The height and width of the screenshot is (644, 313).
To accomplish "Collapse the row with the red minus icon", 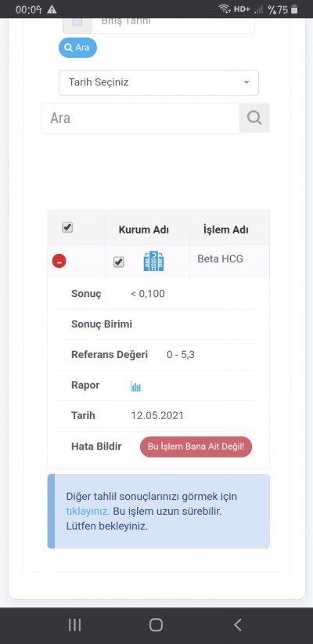I will coord(59,261).
